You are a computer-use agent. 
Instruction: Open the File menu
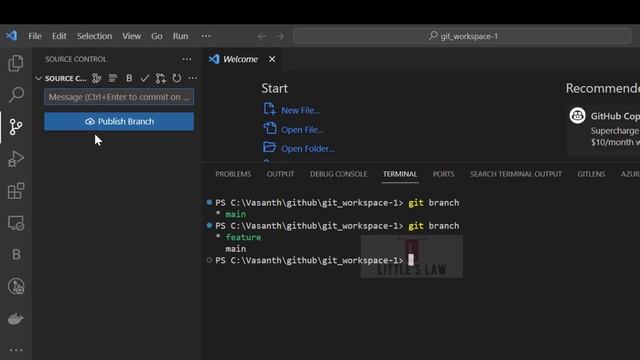[35, 36]
